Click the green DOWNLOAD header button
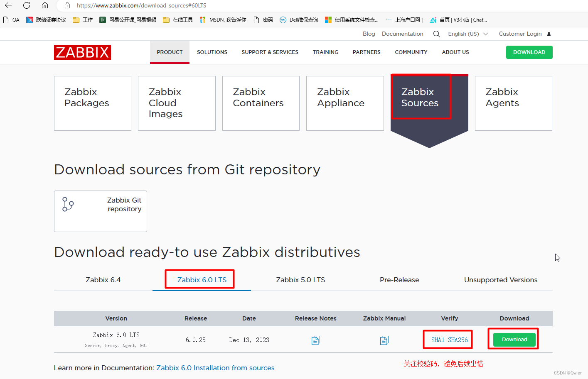Viewport: 588px width, 379px height. click(x=529, y=52)
